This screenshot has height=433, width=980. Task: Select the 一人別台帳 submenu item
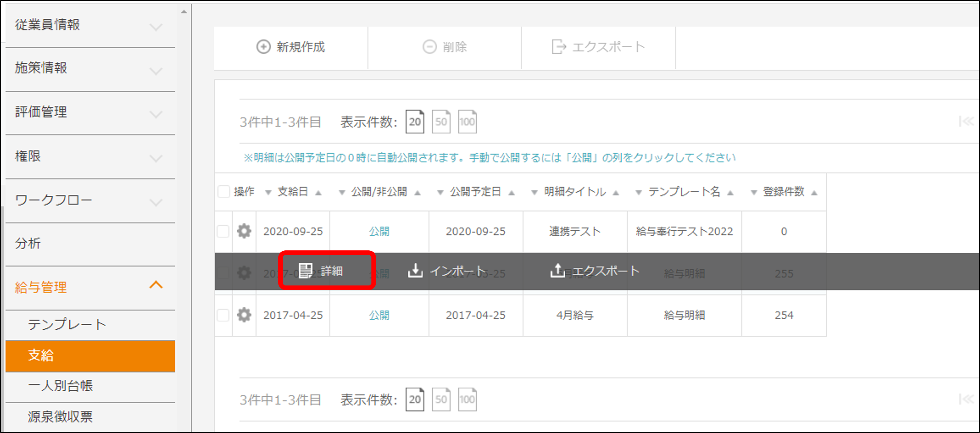click(61, 385)
